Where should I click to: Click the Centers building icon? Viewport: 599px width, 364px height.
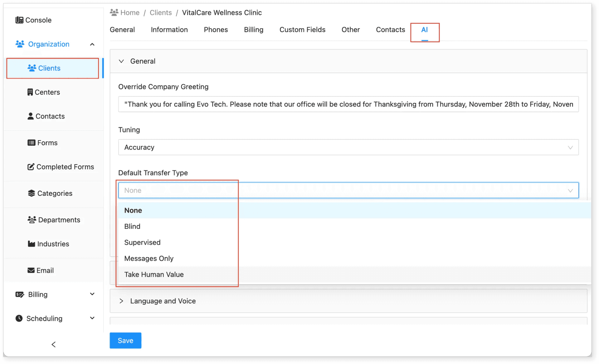[x=30, y=92]
